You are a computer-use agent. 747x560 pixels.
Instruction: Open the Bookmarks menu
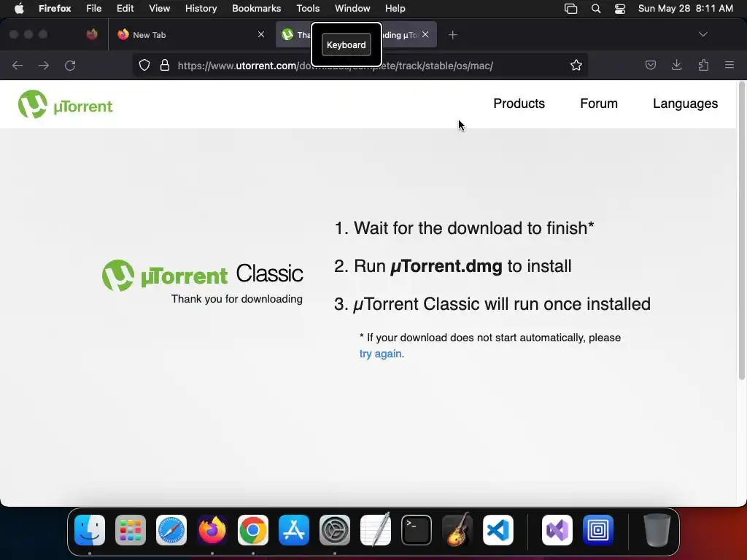(x=256, y=9)
